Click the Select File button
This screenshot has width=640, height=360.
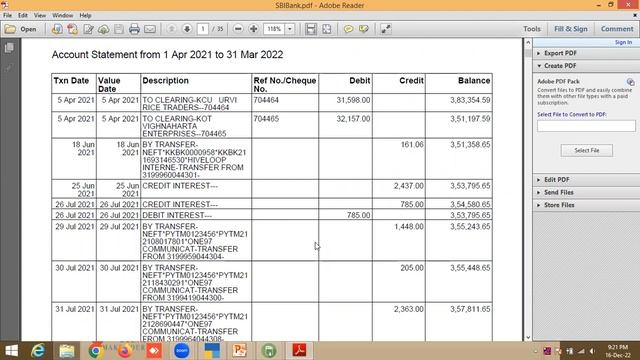[x=587, y=150]
